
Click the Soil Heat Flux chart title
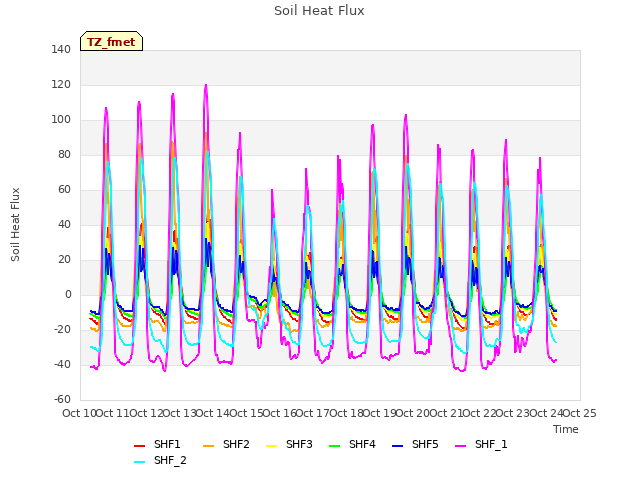[x=319, y=11]
